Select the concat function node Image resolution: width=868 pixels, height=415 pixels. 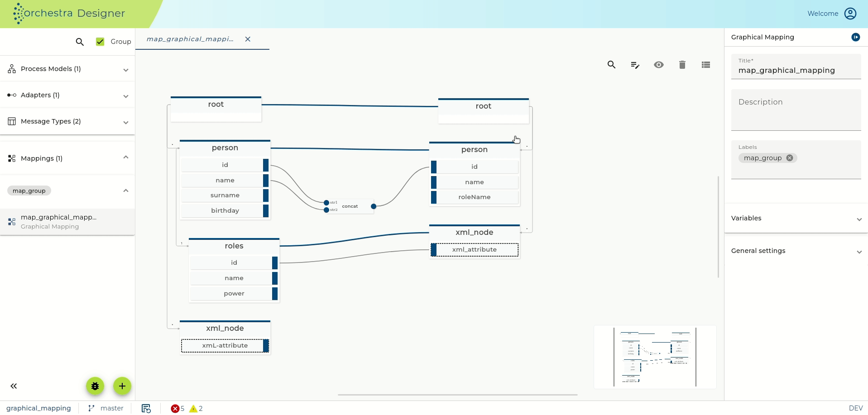click(350, 206)
